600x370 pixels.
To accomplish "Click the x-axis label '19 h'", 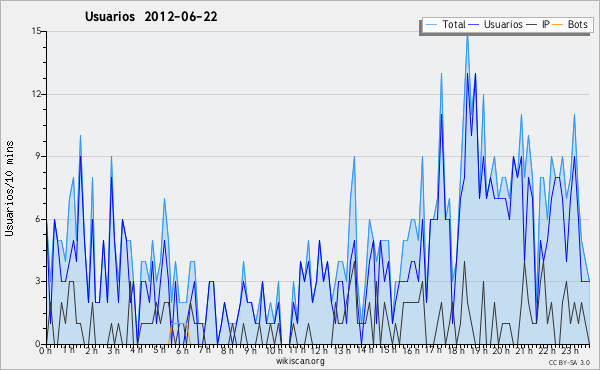I will click(x=478, y=350).
